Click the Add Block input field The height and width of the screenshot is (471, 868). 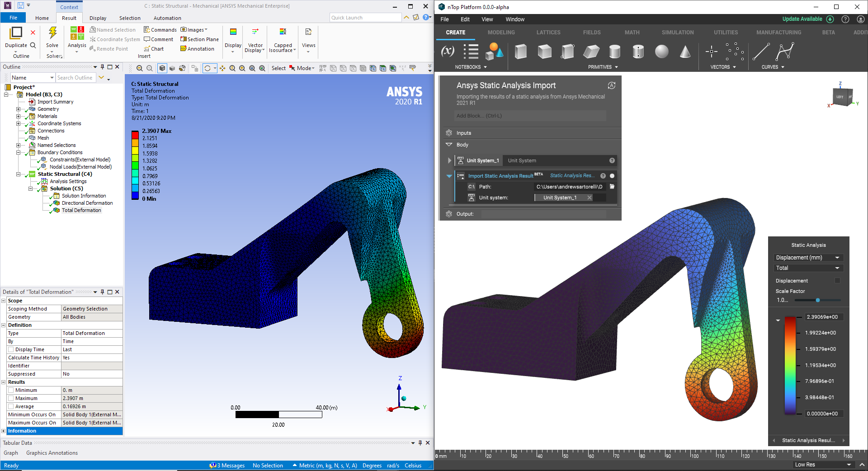[x=530, y=116]
